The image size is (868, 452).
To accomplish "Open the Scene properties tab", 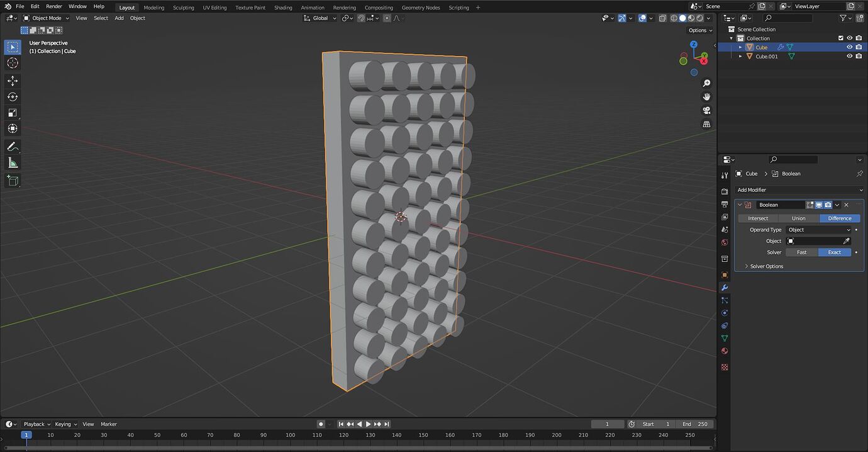I will point(725,230).
